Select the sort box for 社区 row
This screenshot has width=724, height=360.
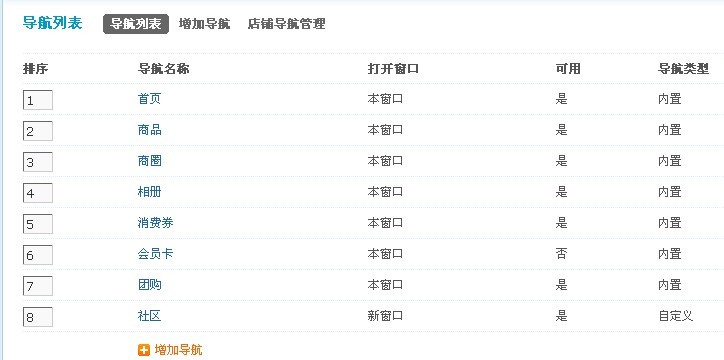(38, 317)
